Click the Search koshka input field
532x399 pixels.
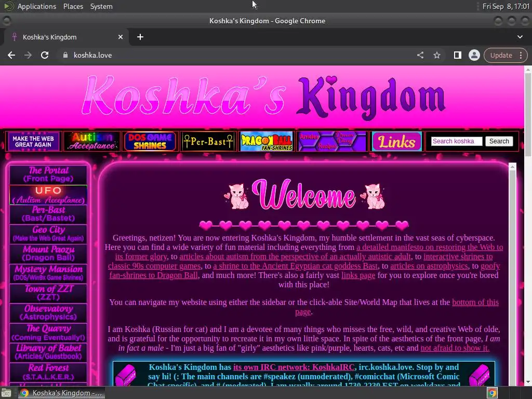(x=456, y=141)
